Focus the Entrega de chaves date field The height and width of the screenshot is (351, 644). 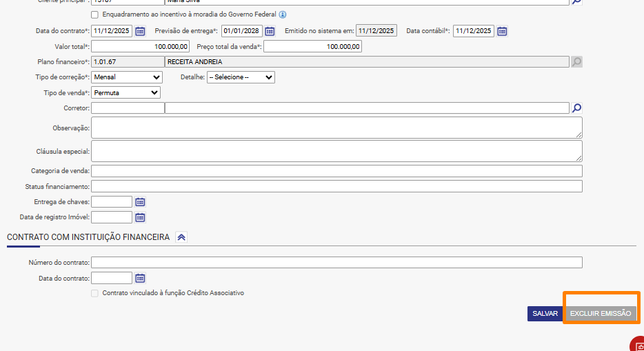(x=112, y=202)
